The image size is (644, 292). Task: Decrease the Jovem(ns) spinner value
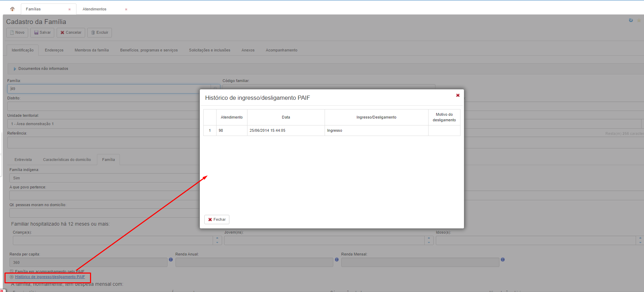pyautogui.click(x=429, y=242)
